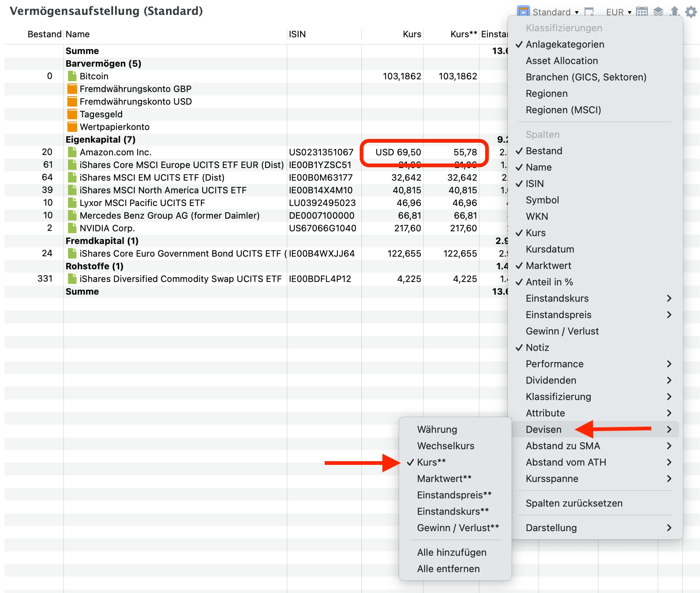Click the iShares Core Euro Government Bond icon

tap(72, 253)
